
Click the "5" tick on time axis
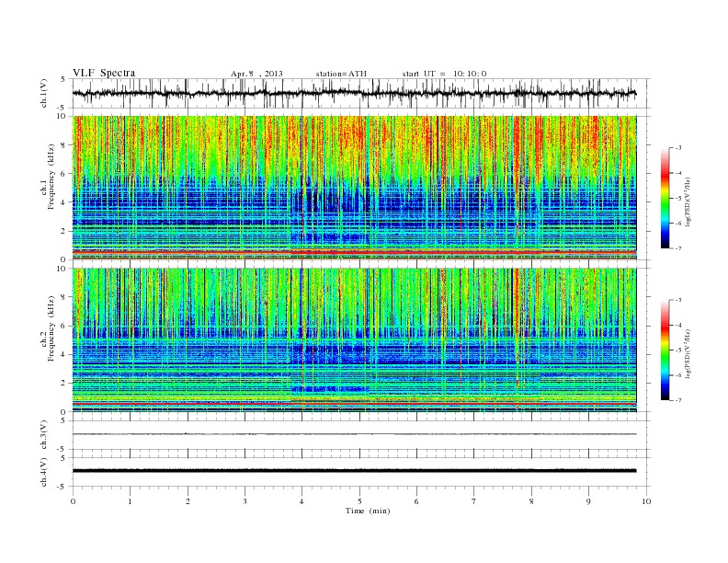[x=359, y=501]
